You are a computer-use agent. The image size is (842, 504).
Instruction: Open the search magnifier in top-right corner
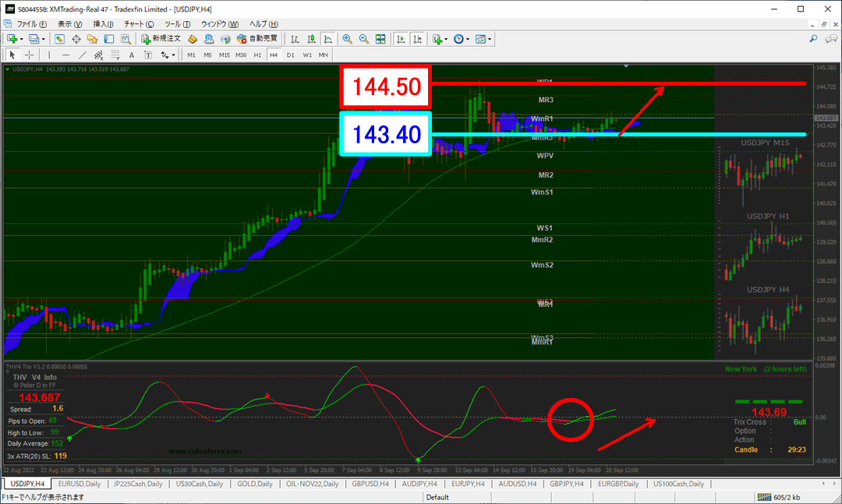coord(813,38)
